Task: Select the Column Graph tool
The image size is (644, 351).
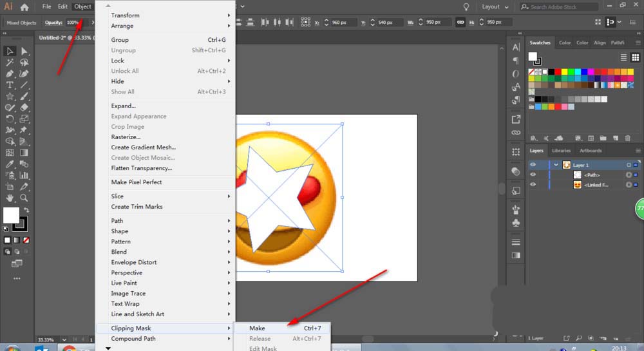Action: [x=24, y=175]
